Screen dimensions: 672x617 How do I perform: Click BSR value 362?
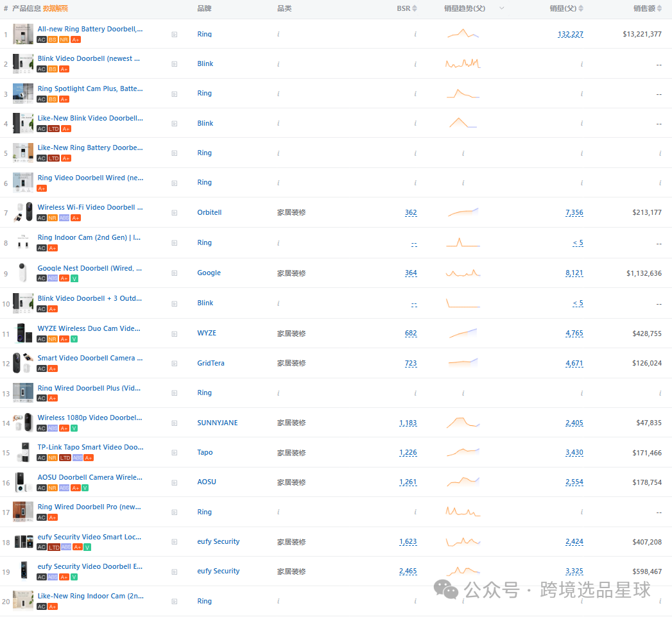[411, 212]
